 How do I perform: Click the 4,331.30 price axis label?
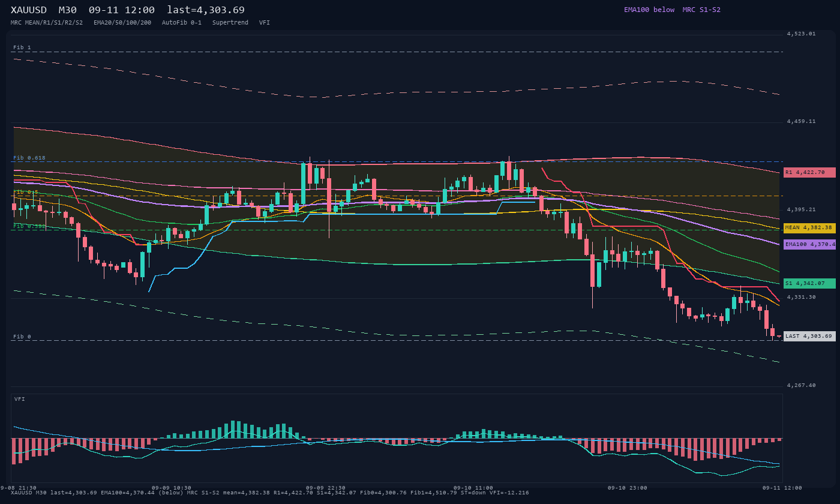pyautogui.click(x=802, y=297)
